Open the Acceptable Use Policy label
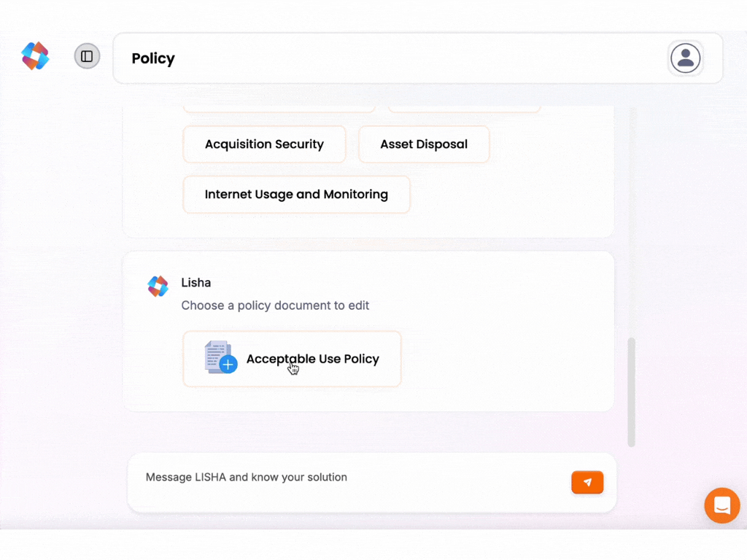This screenshot has height=560, width=747. pos(312,359)
